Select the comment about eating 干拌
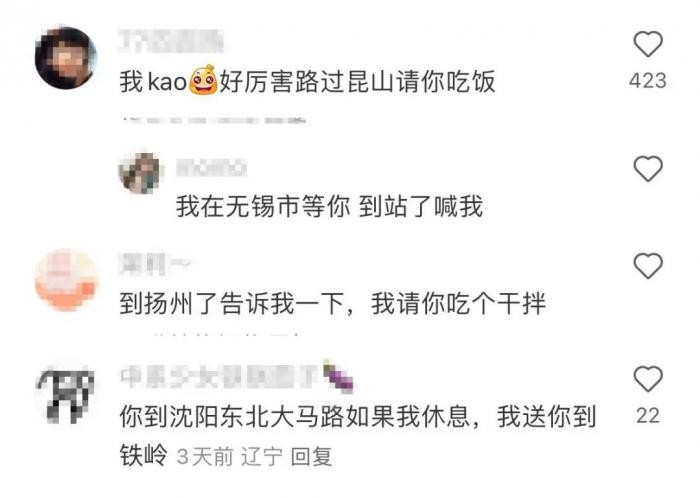 click(x=333, y=303)
